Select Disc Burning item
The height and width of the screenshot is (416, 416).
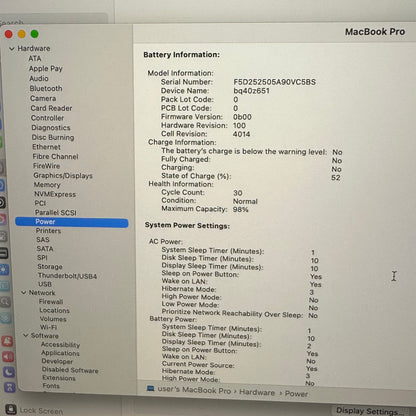[53, 137]
